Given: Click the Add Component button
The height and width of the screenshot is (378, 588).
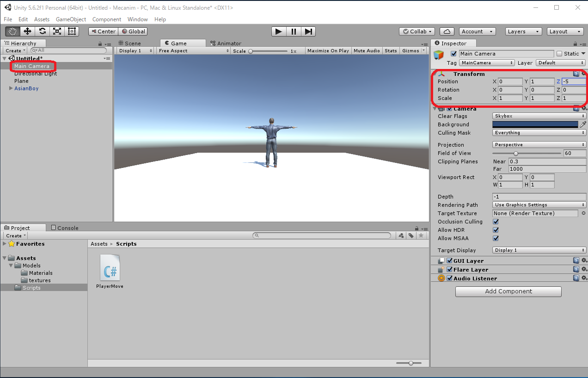Looking at the screenshot, I should [508, 291].
